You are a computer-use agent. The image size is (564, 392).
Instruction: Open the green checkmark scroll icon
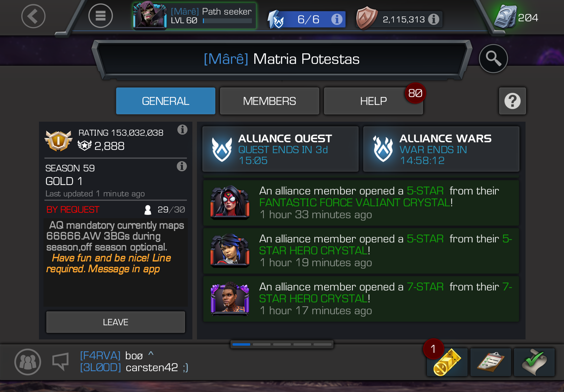tap(534, 362)
